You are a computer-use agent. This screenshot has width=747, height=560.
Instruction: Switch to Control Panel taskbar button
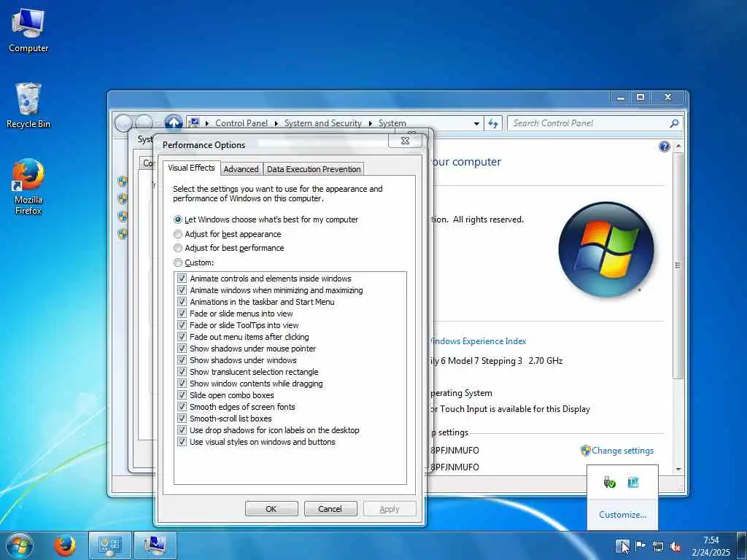coord(110,545)
